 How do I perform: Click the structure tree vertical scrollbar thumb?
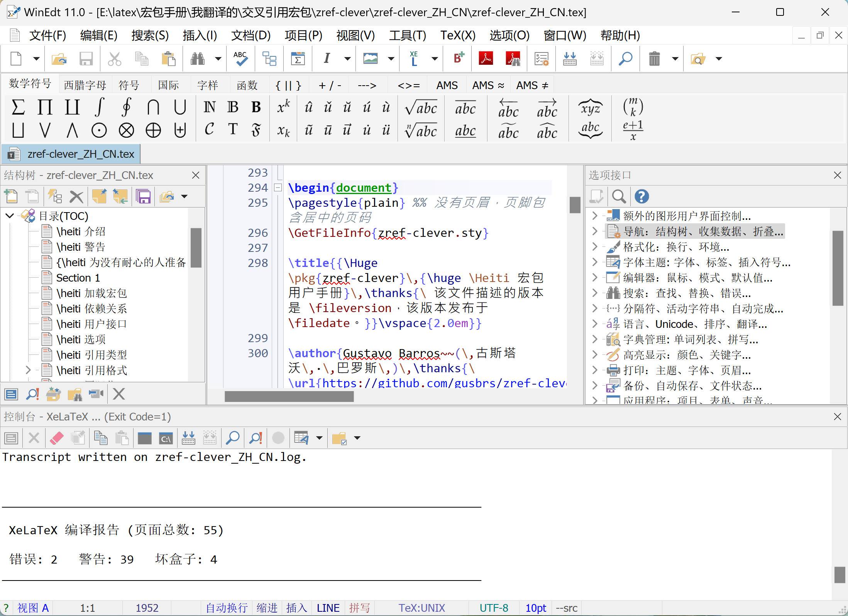196,248
